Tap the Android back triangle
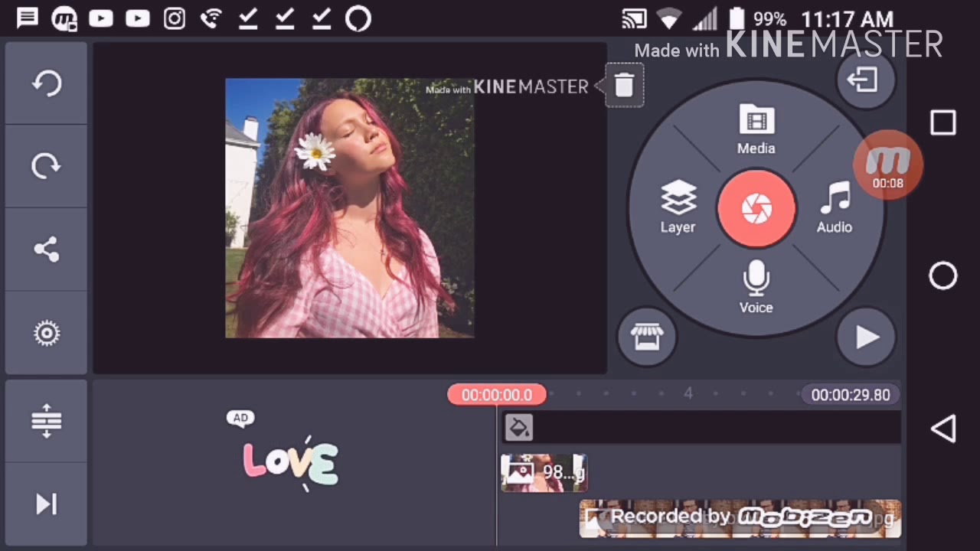Screen dimensions: 980x551 (x=943, y=429)
